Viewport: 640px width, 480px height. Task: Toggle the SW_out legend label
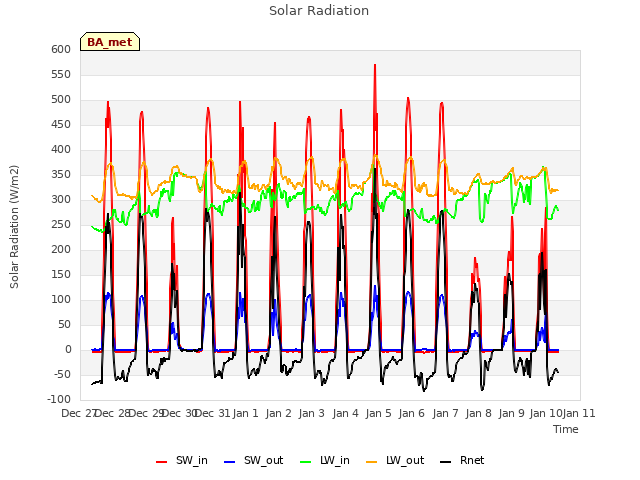tap(264, 460)
